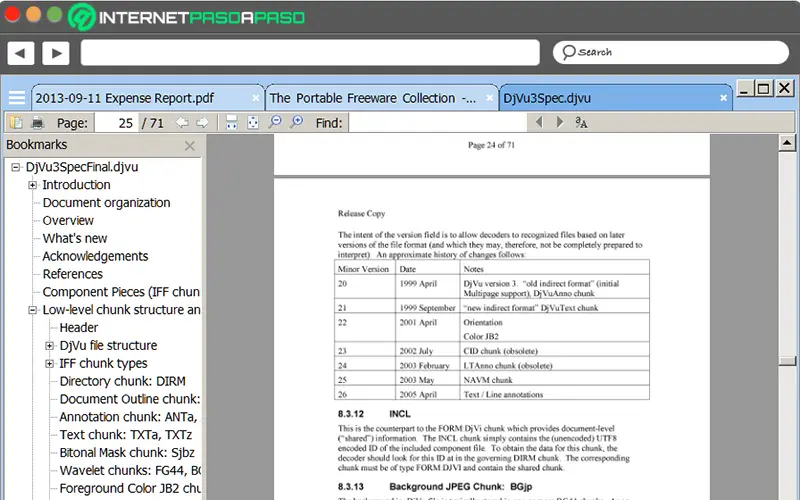Select the Header bookmark

79,328
